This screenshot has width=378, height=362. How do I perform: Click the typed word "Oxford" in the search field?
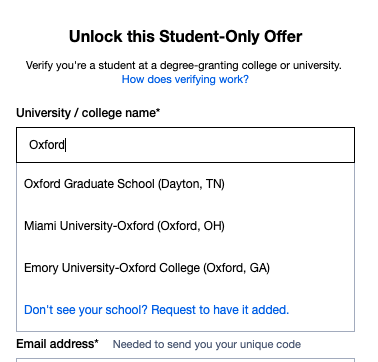[47, 145]
